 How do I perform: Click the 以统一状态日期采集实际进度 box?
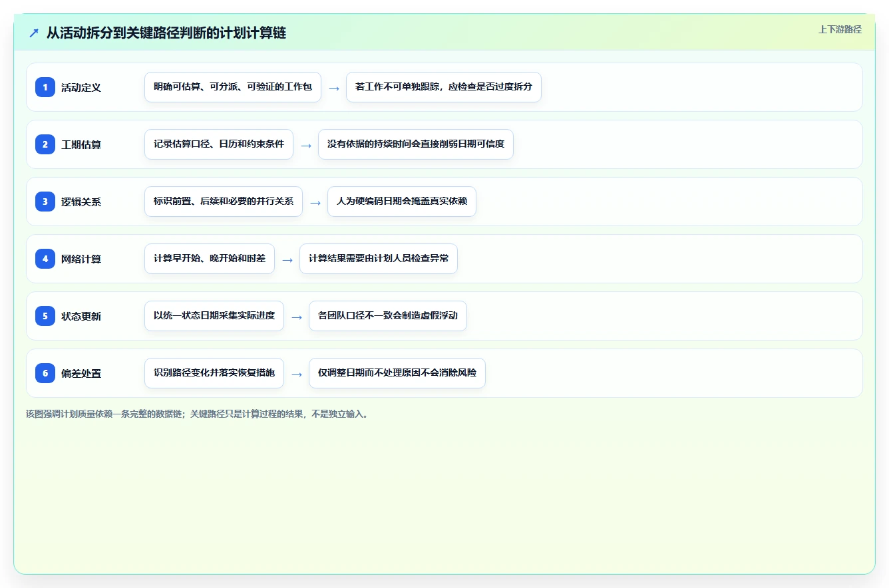pos(214,316)
